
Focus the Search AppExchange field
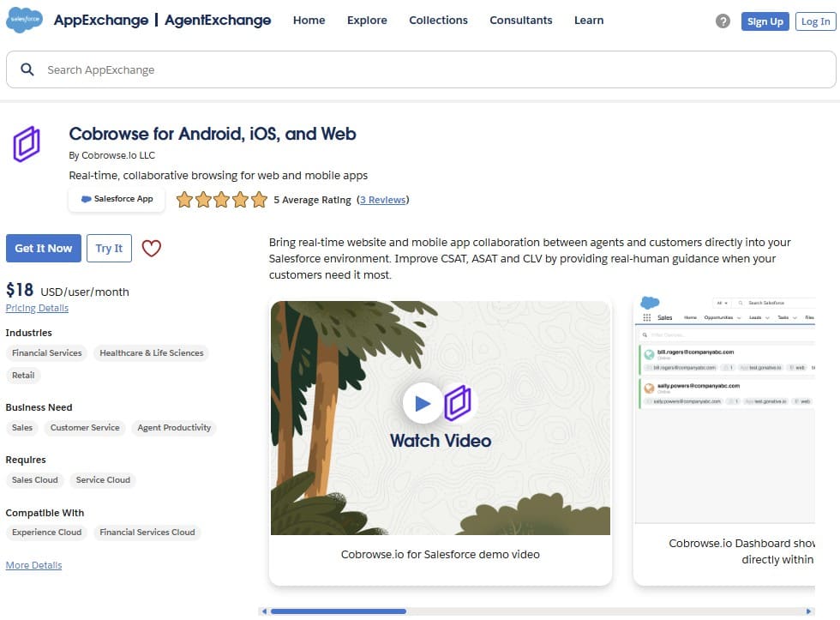(421, 69)
